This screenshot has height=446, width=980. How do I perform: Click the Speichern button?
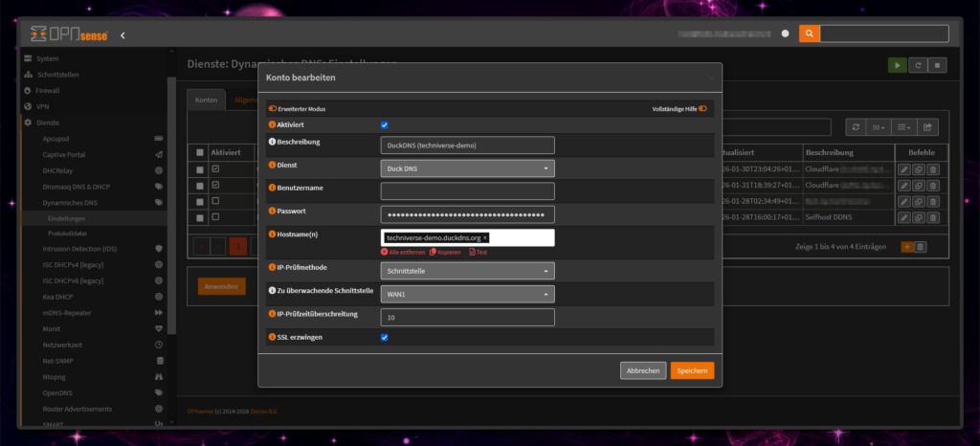pos(691,370)
